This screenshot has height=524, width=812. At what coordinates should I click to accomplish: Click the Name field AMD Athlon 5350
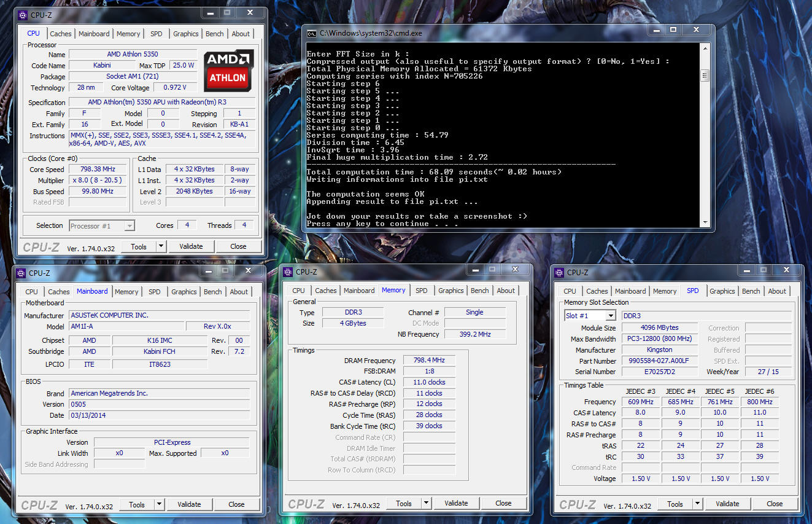pos(133,55)
